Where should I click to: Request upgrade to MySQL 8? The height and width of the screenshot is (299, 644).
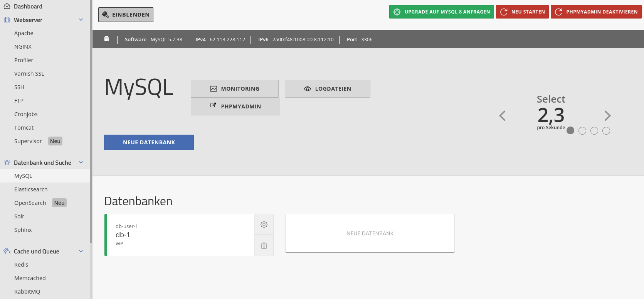(x=442, y=12)
